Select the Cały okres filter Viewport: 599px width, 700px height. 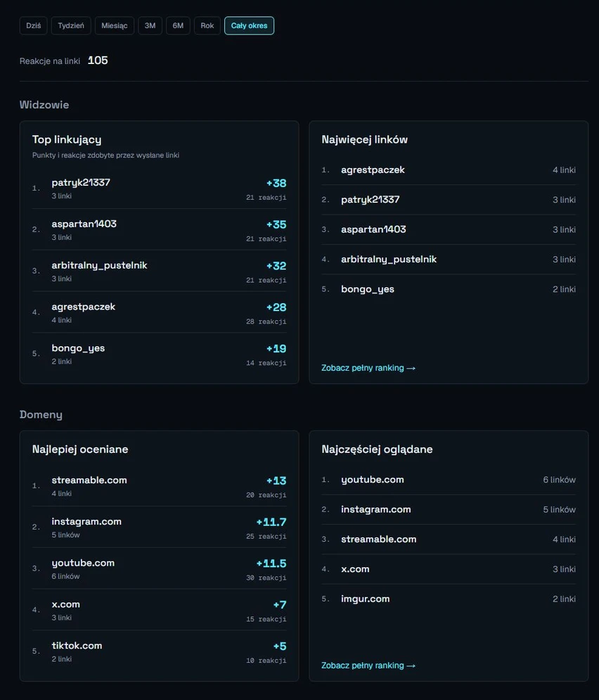tap(249, 25)
